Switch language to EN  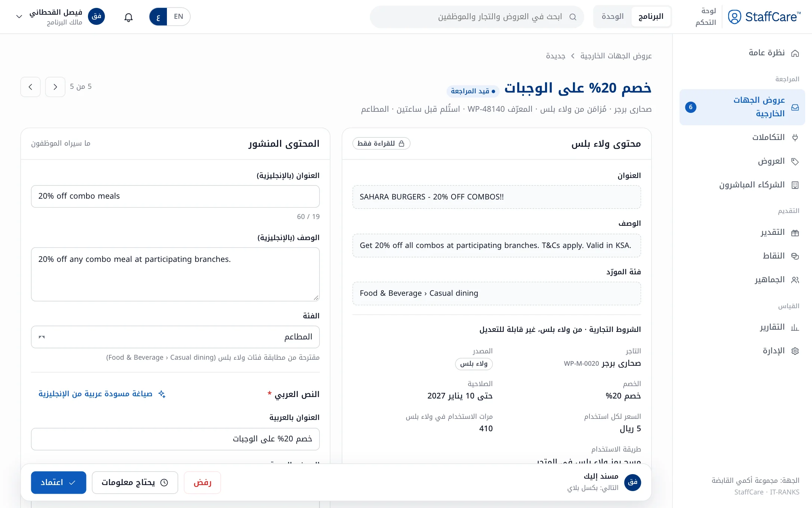(x=179, y=17)
